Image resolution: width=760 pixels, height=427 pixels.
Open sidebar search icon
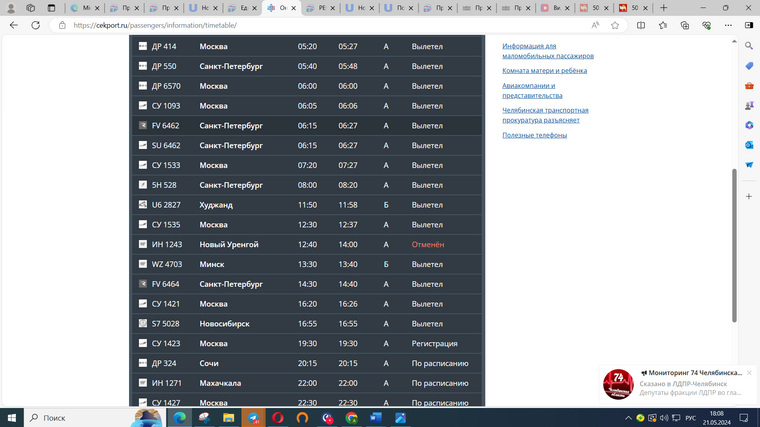coord(749,46)
